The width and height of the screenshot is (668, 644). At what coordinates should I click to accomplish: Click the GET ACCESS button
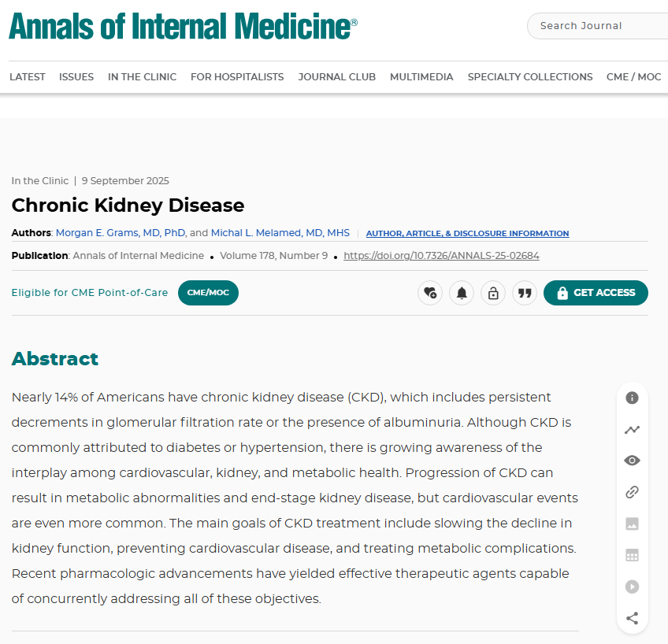tap(596, 293)
